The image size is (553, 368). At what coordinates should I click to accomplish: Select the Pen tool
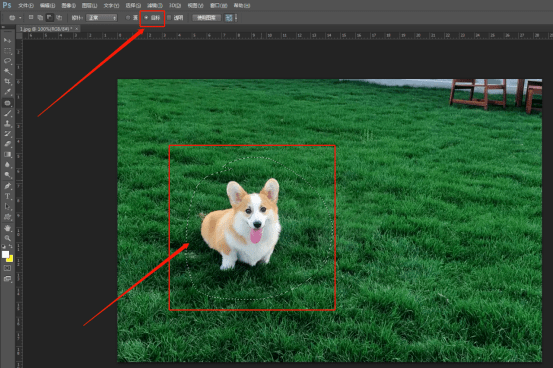7,186
